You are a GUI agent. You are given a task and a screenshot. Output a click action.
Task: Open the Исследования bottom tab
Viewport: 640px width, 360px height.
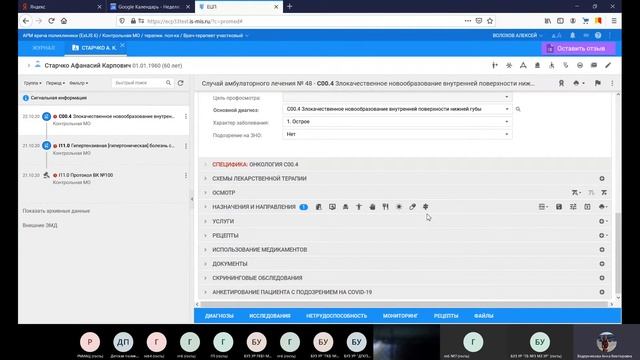click(x=270, y=316)
